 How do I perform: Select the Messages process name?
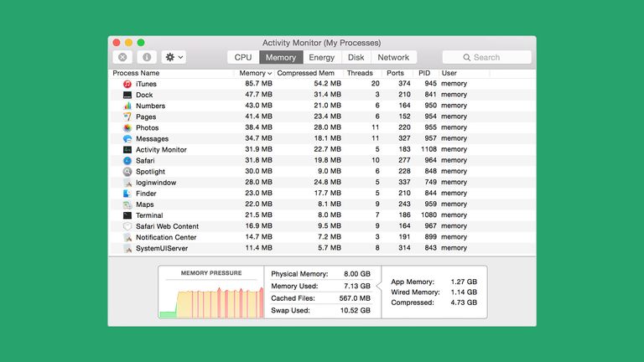pyautogui.click(x=152, y=139)
